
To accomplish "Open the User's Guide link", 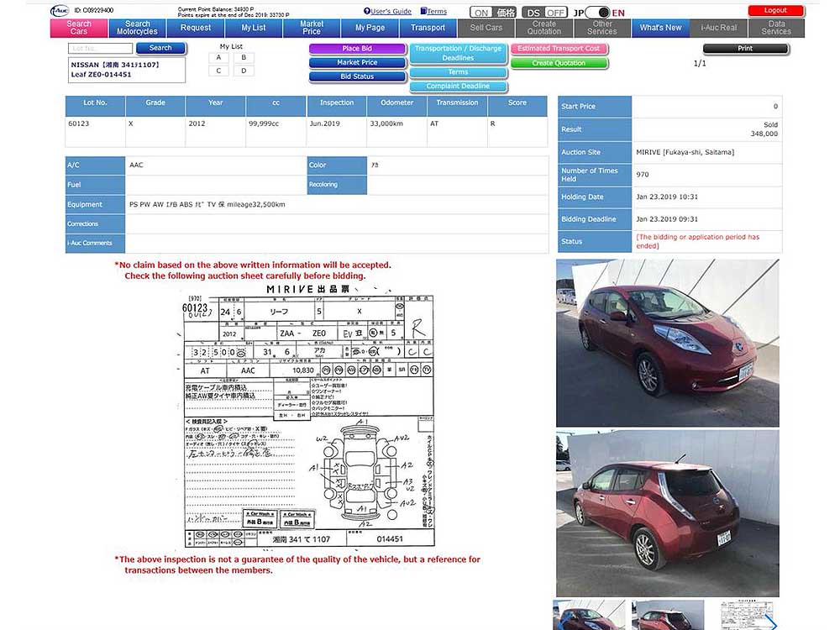I will tap(387, 11).
